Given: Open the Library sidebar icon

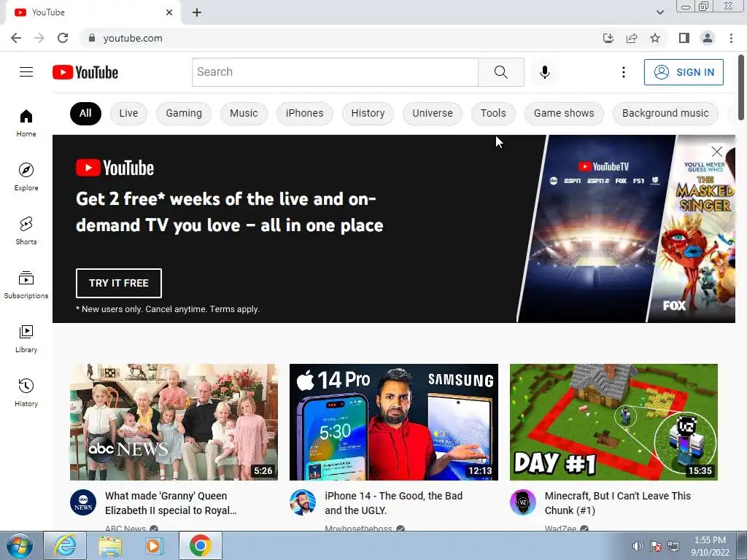Looking at the screenshot, I should [26, 338].
